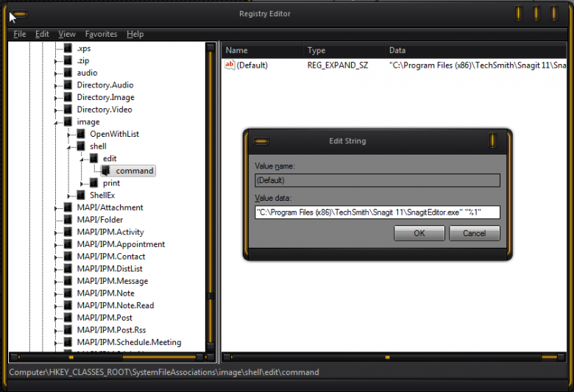Click the audio key folder icon
This screenshot has width=574, height=392.
pyautogui.click(x=68, y=73)
